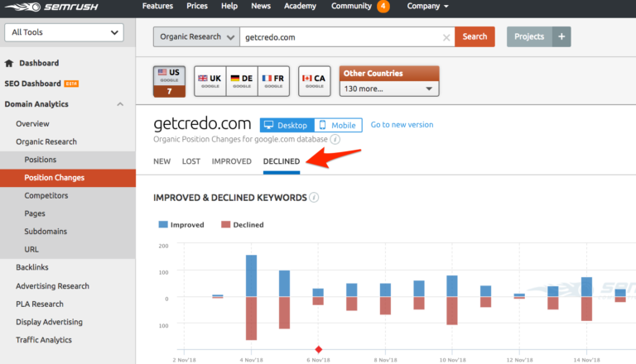
Task: Click the SEMrush logo
Action: [51, 7]
